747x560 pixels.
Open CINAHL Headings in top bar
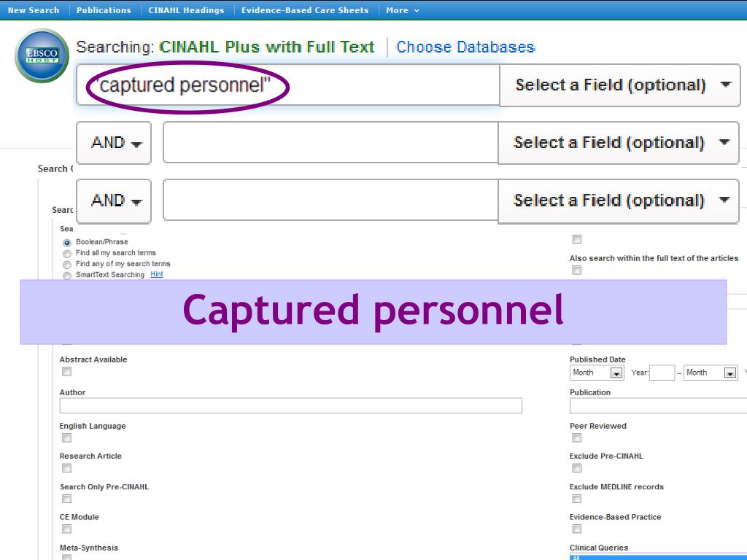click(186, 10)
